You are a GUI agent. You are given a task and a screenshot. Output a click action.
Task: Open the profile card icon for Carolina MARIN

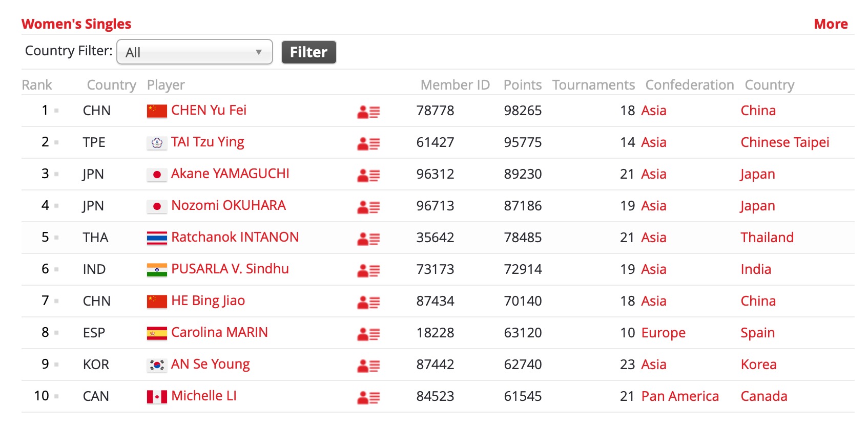tap(368, 334)
